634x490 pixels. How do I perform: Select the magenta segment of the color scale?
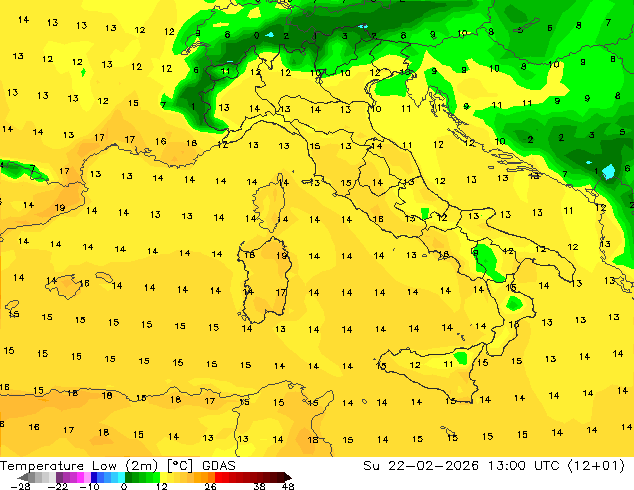pos(80,477)
